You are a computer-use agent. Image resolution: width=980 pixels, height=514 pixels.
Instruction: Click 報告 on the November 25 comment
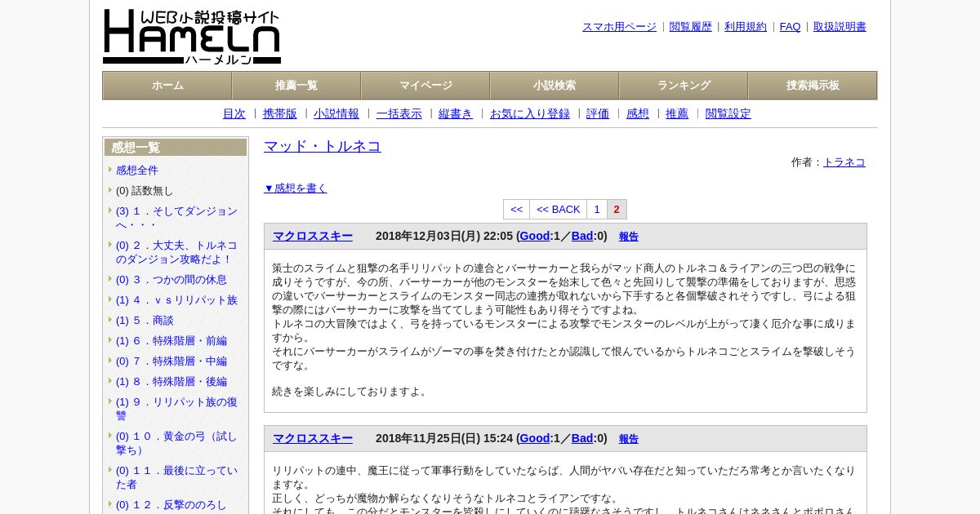(x=629, y=439)
